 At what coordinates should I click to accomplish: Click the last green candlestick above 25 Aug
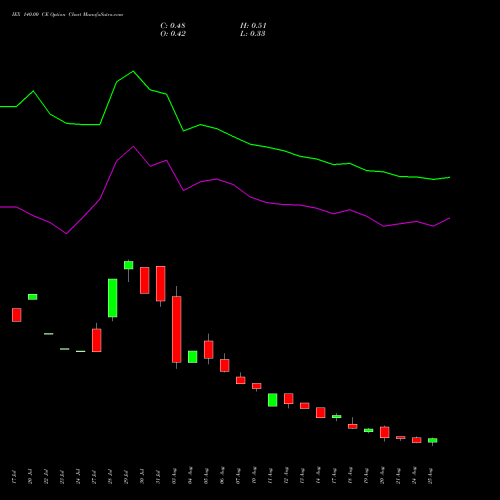tap(433, 440)
